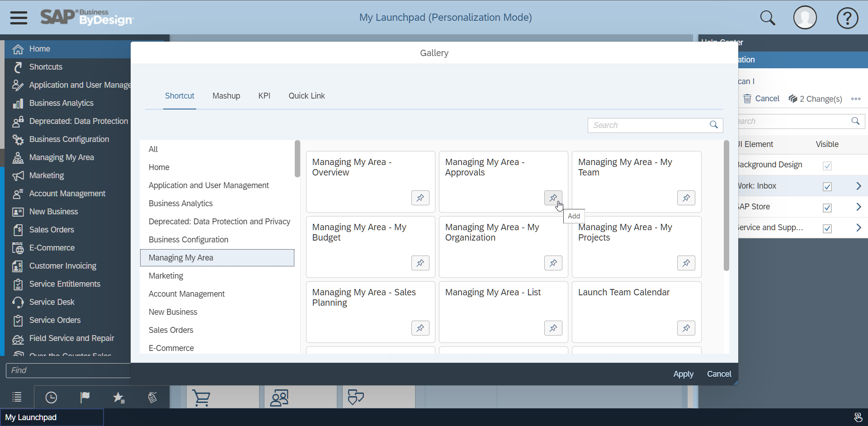The image size is (868, 426).
Task: Click the global search magnifier icon
Action: (x=768, y=18)
